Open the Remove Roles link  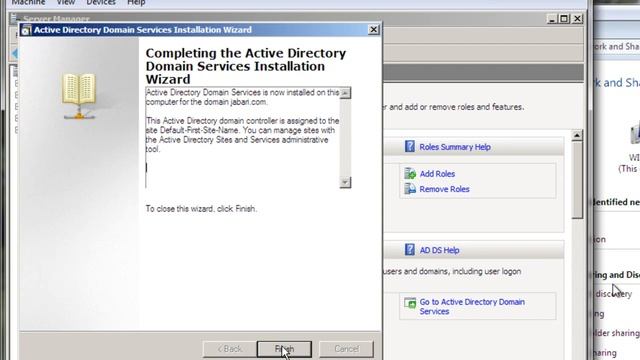[x=444, y=189]
